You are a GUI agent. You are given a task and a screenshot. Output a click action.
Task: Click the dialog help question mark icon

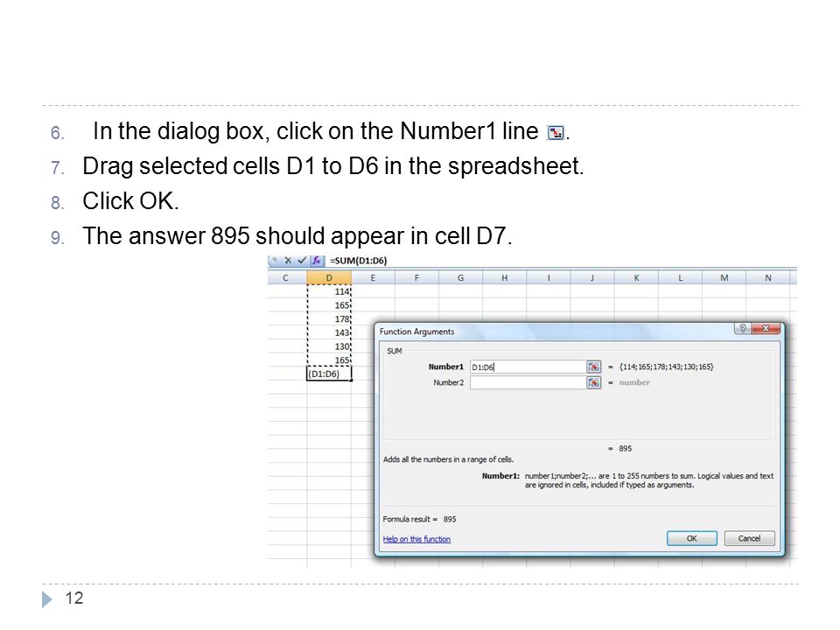pos(743,328)
